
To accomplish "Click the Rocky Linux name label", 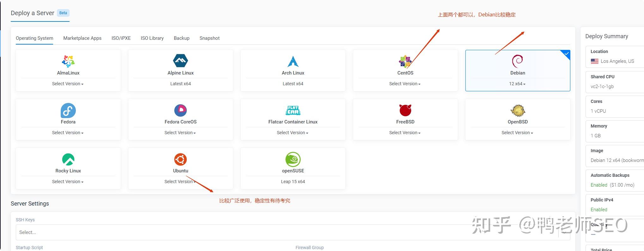I will [x=68, y=171].
